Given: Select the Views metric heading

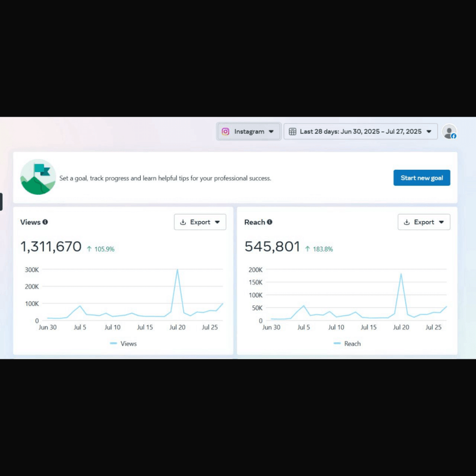Looking at the screenshot, I should 31,222.
